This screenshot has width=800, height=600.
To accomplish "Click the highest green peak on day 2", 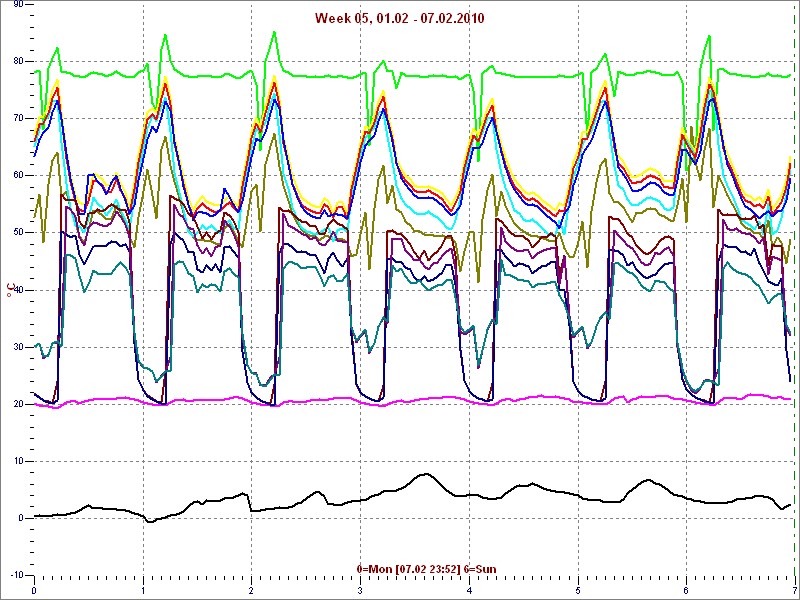I will 274,32.
